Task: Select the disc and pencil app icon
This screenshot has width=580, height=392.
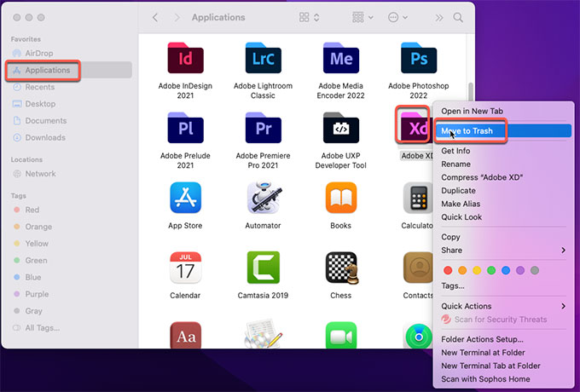Action: (x=263, y=333)
